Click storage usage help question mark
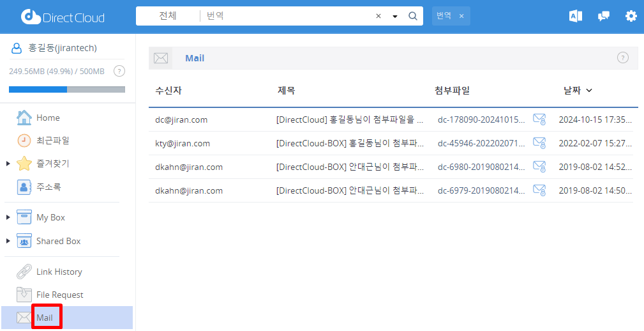Screen dimensions: 644x331 119,71
